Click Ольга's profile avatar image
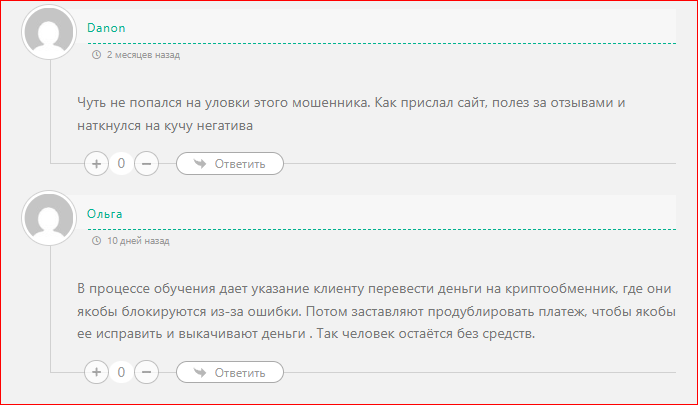 pos(48,219)
